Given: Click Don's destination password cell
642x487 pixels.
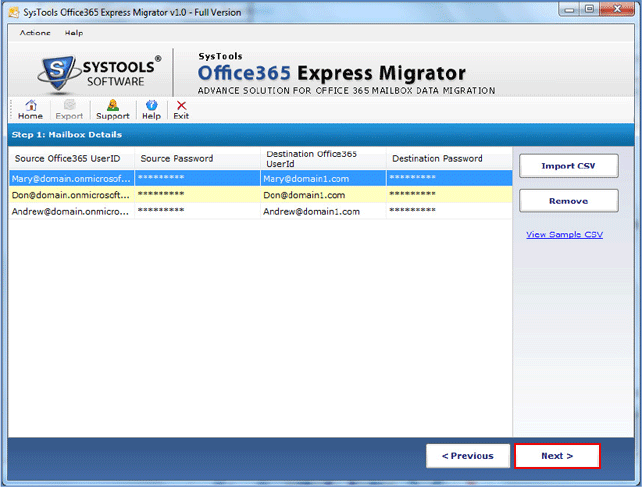Looking at the screenshot, I should pyautogui.click(x=449, y=195).
